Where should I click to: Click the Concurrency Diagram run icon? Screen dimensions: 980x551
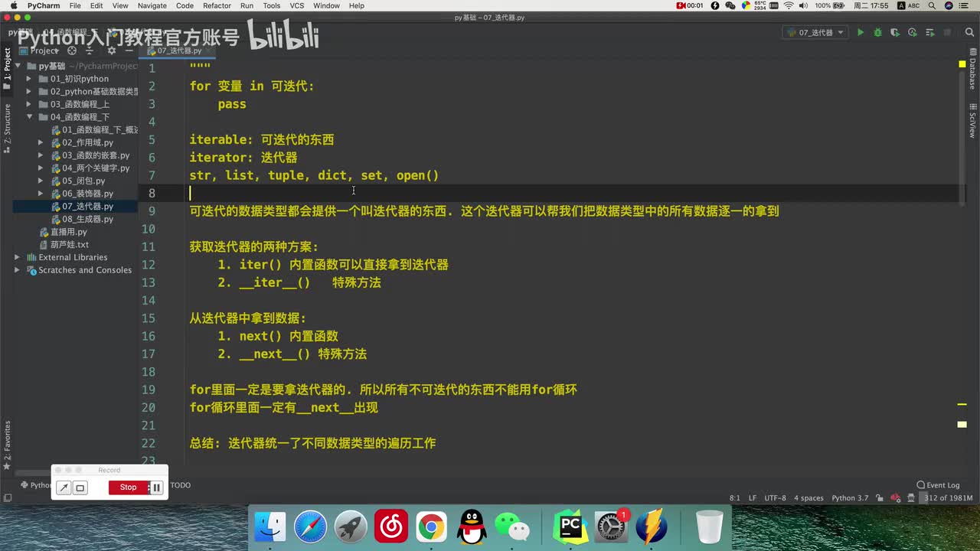pos(930,33)
